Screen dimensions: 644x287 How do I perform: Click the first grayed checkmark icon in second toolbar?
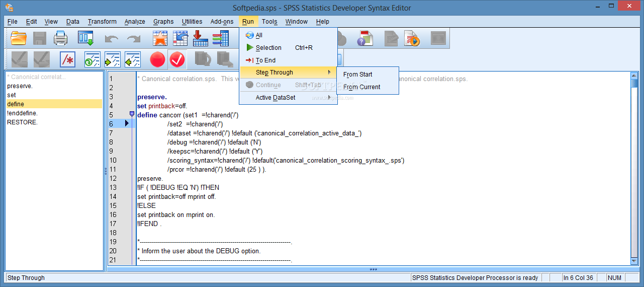[19, 59]
